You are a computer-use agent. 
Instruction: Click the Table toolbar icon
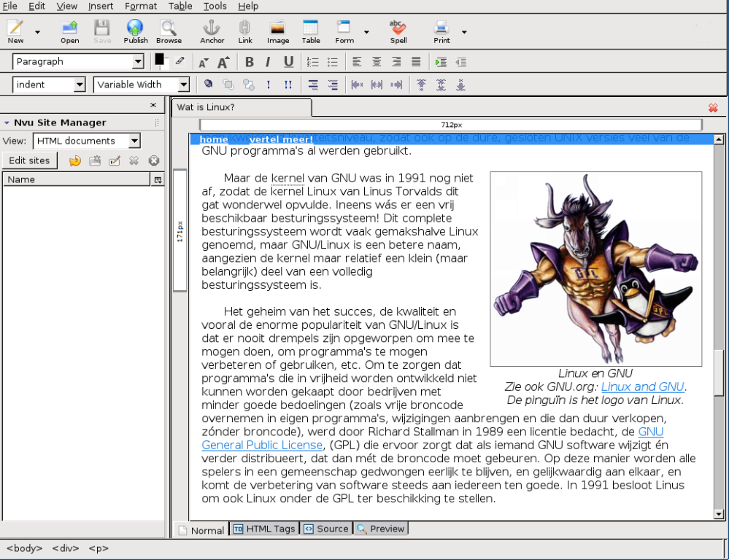tap(311, 31)
